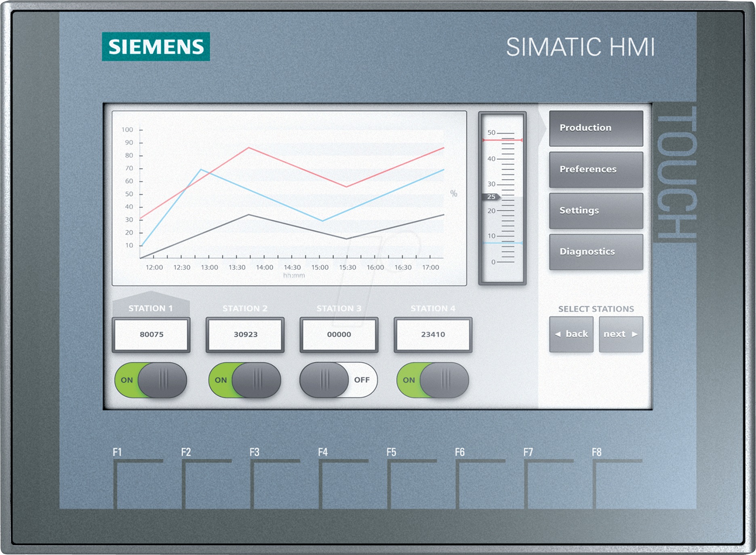This screenshot has height=555, width=756.
Task: Select the Station 3 counter field showing 00000
Action: pyautogui.click(x=338, y=334)
